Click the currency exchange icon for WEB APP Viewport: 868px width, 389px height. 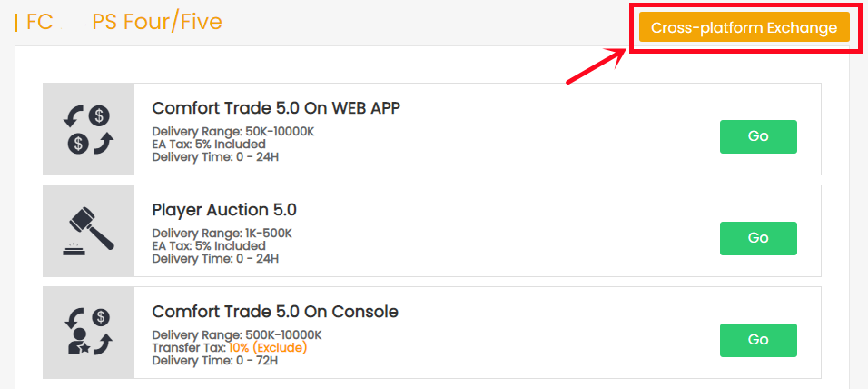tap(88, 129)
